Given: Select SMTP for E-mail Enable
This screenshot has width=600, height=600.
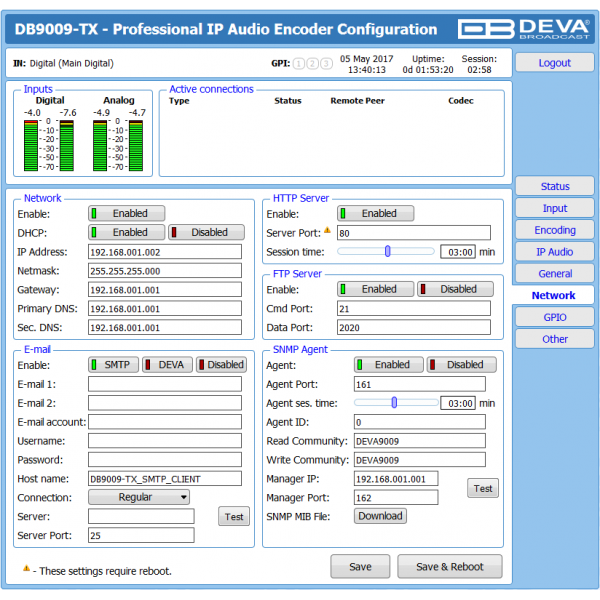Looking at the screenshot, I should tap(114, 365).
